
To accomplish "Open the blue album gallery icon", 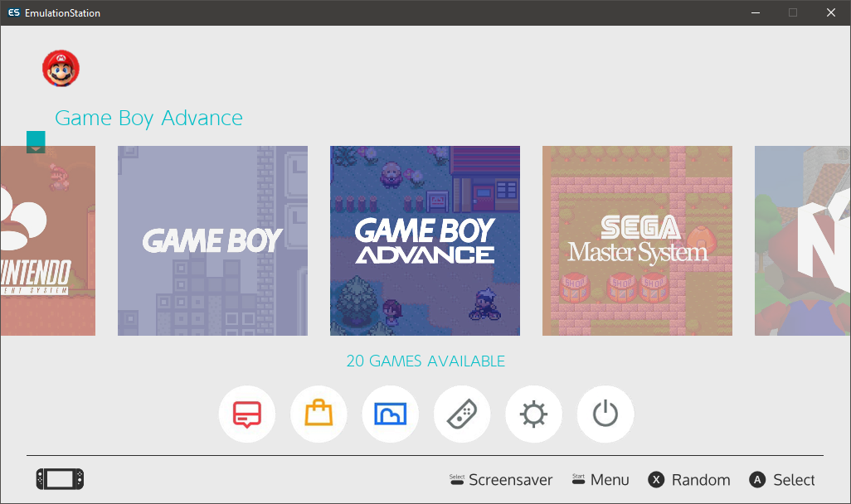I will click(x=390, y=414).
